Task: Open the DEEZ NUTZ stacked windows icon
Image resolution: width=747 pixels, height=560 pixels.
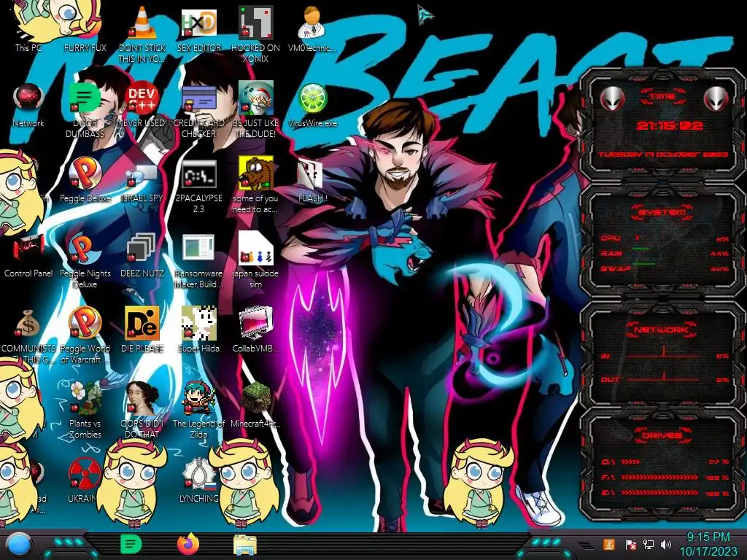Action: click(x=142, y=249)
